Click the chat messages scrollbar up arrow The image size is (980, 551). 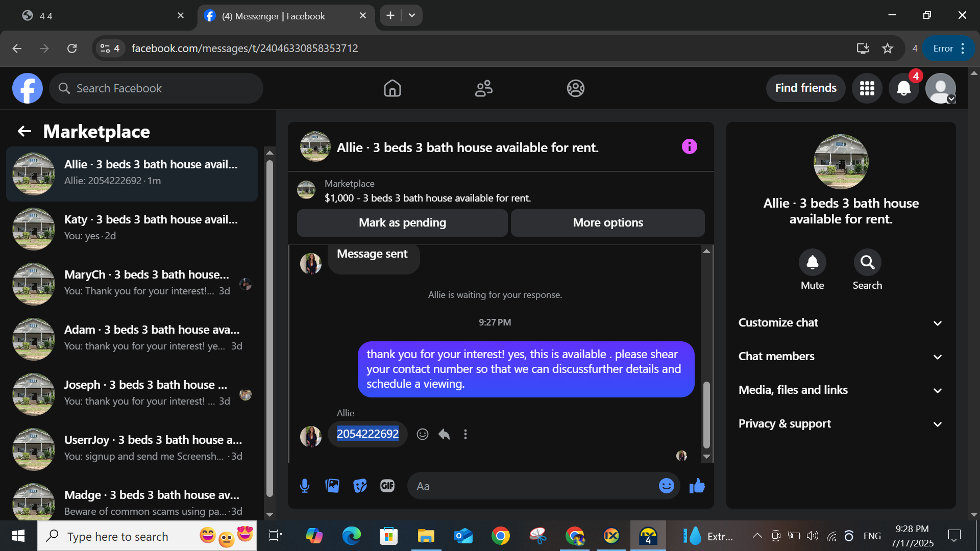(x=706, y=251)
